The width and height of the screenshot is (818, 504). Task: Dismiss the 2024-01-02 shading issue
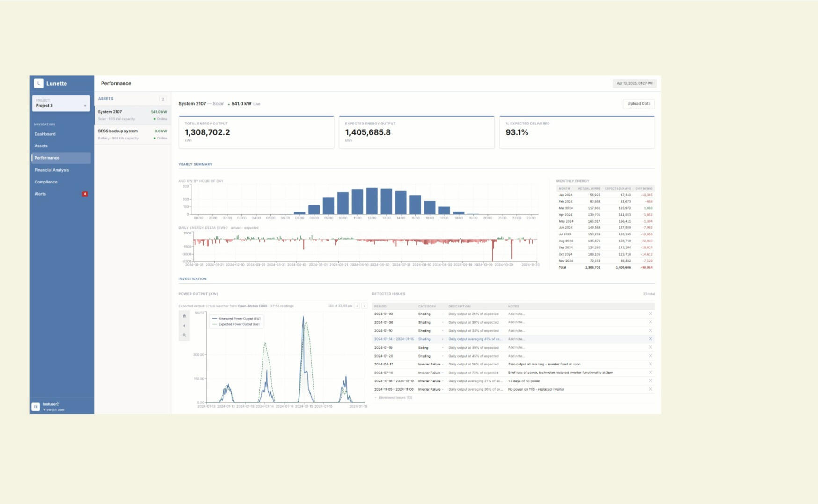point(650,314)
